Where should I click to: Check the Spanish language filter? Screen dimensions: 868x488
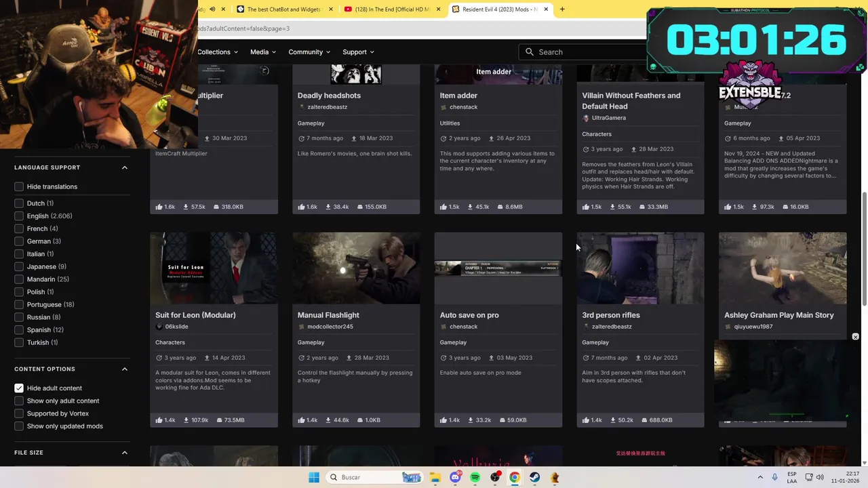[x=19, y=330]
